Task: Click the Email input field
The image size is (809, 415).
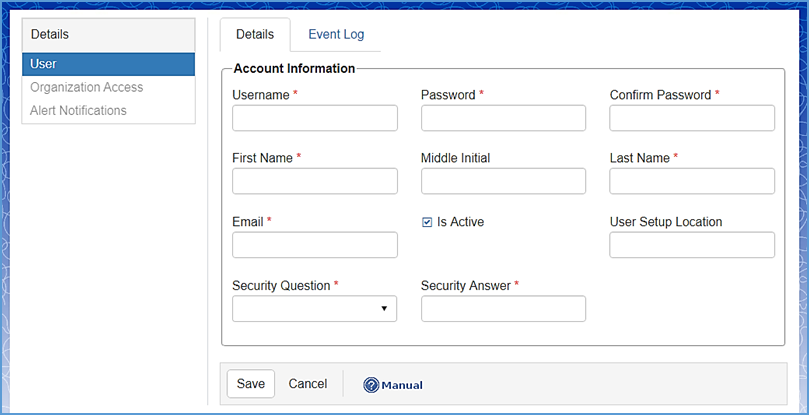Action: point(314,245)
